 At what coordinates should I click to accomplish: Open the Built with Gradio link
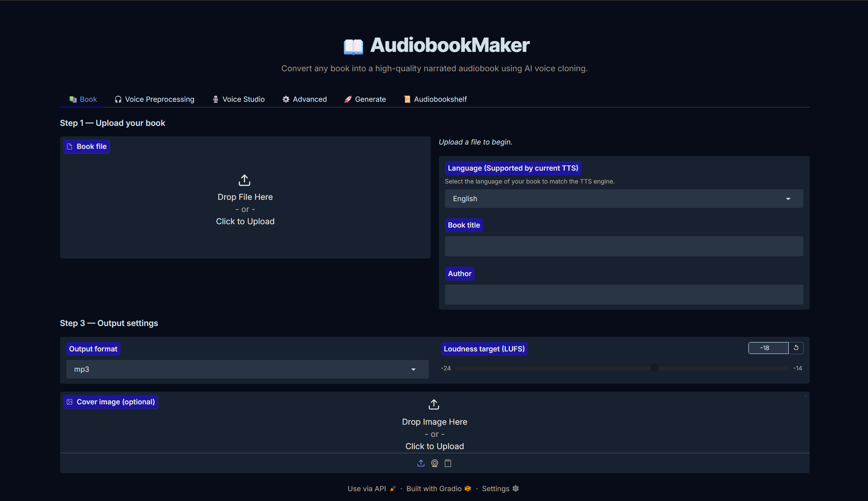(439, 488)
